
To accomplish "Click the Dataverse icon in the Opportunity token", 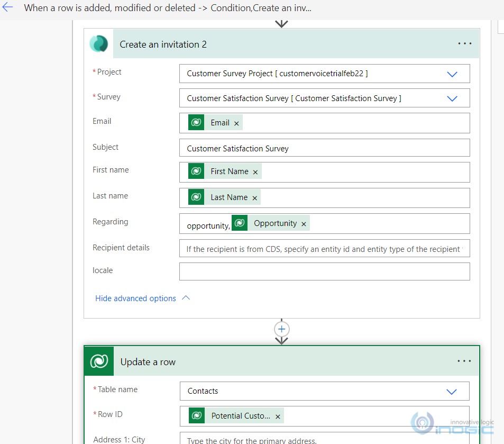I will (240, 223).
